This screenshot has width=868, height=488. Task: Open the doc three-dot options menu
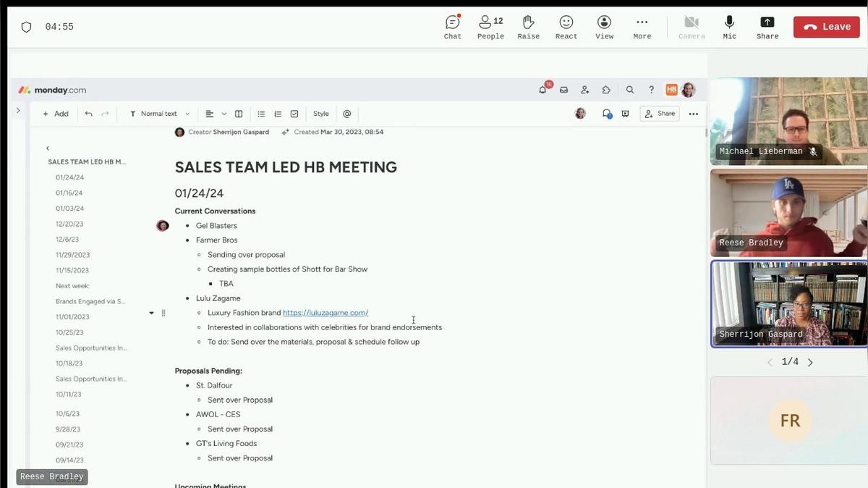[694, 114]
